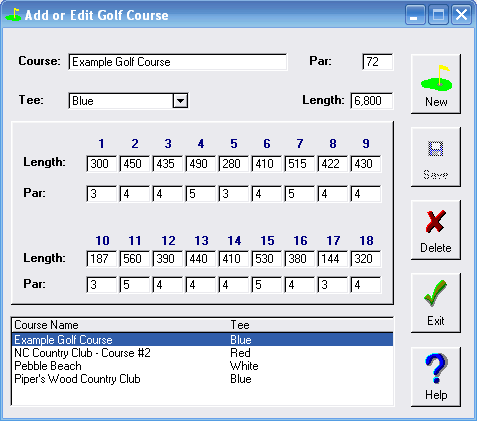Screen dimensions: 477x421
Task: Click the blue question mark Help icon
Action: [436, 369]
